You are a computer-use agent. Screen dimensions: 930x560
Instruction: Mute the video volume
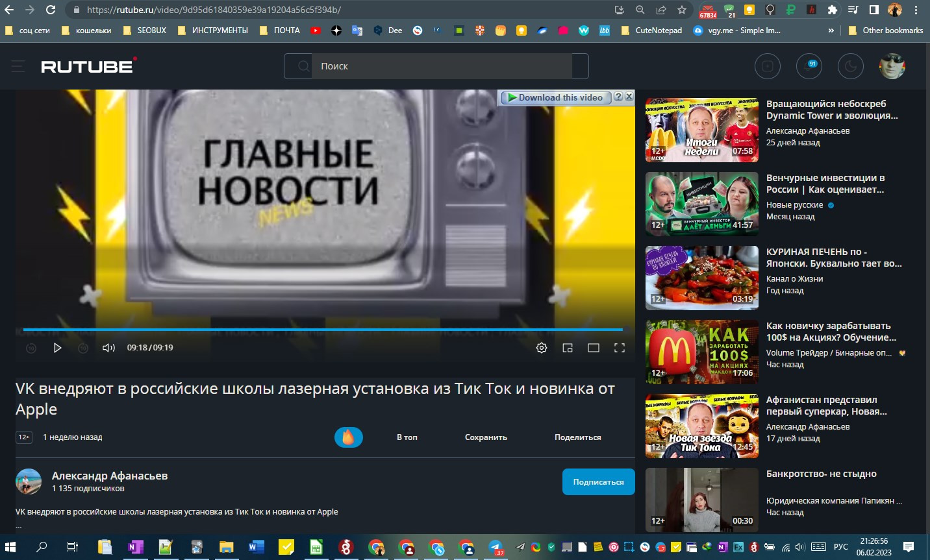pyautogui.click(x=108, y=348)
